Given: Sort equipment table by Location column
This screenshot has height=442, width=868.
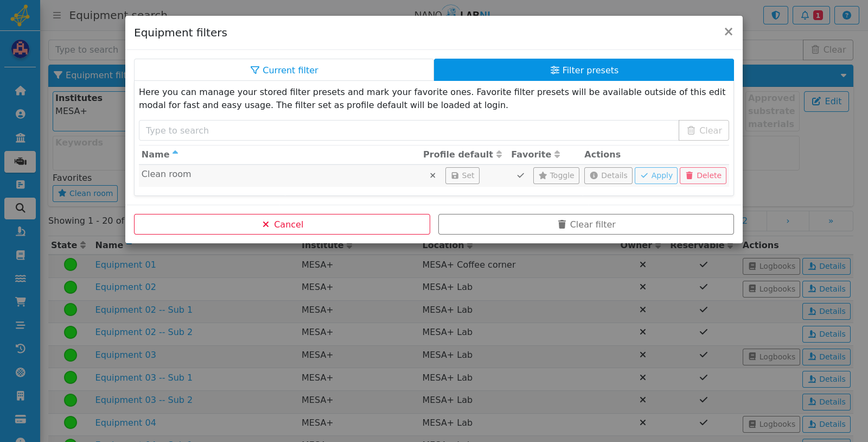Looking at the screenshot, I should [448, 245].
